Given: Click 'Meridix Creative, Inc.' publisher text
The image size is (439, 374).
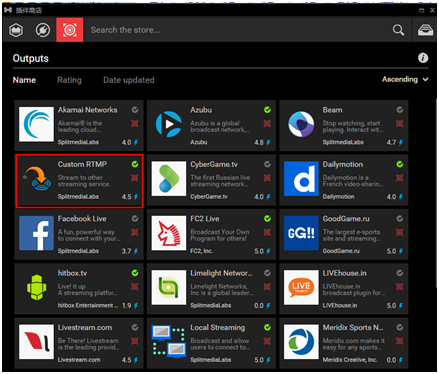Looking at the screenshot, I should pos(350,360).
